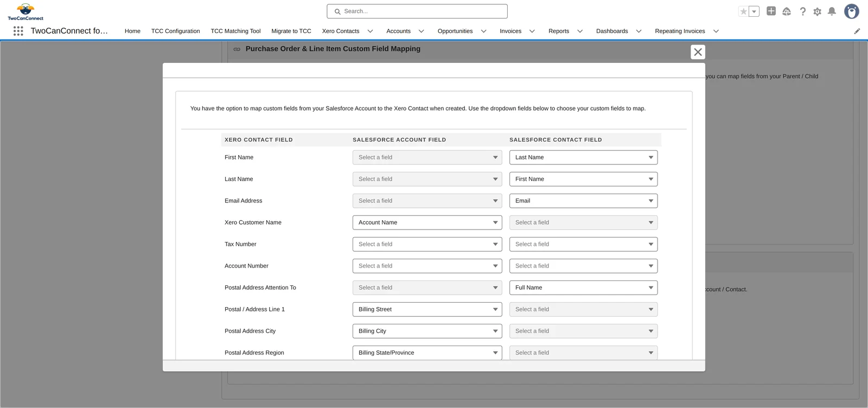Click the link icon beside Purchase Order heading

coord(237,49)
